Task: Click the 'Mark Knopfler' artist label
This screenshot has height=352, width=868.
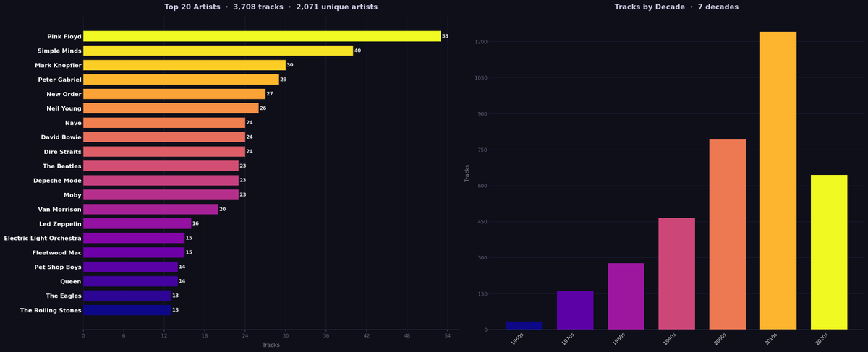Action: pos(58,65)
